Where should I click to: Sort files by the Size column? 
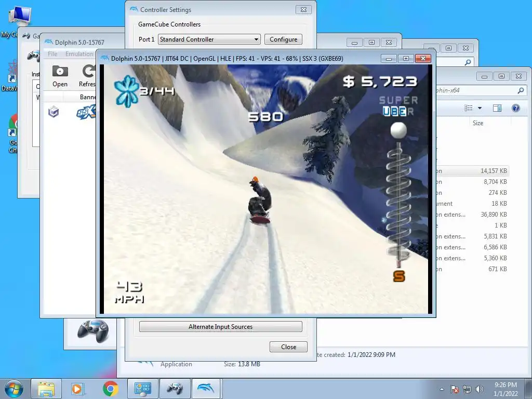(478, 123)
